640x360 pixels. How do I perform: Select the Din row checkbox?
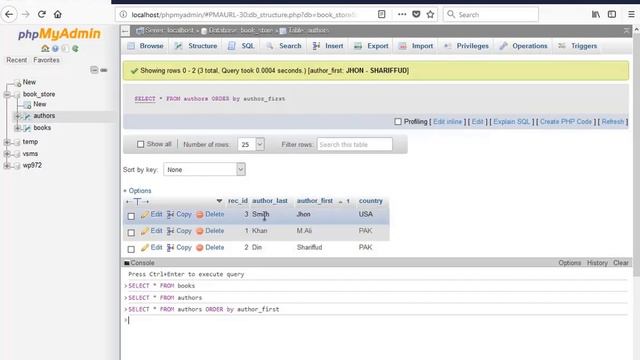[131, 249]
